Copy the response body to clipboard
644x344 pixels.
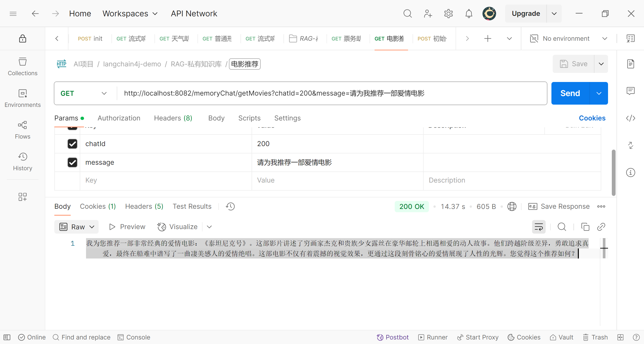tap(585, 227)
